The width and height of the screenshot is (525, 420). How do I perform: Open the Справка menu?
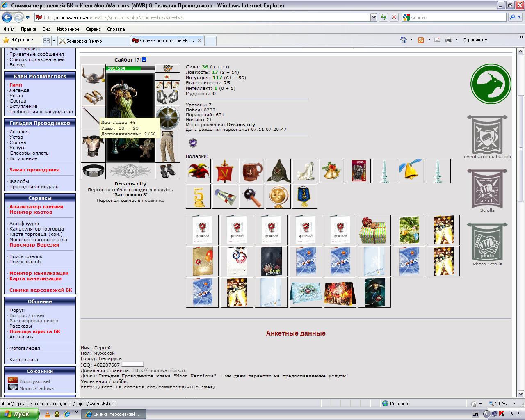116,29
